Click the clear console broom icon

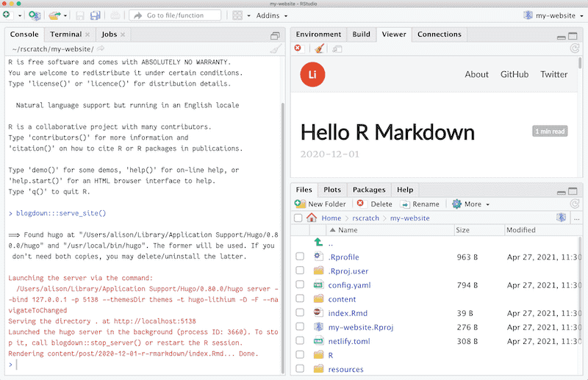click(x=276, y=49)
